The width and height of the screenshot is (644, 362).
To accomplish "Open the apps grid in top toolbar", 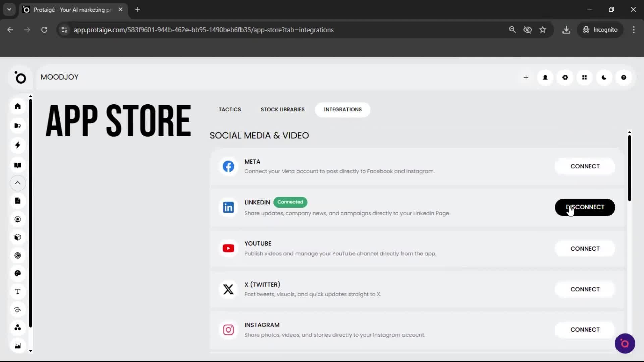I will 584,77.
